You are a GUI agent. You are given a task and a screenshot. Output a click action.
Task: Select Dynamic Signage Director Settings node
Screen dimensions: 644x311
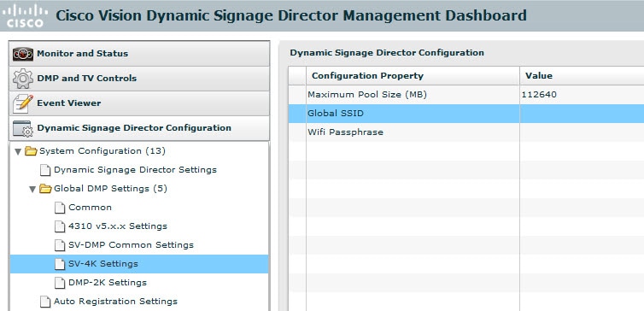click(135, 170)
